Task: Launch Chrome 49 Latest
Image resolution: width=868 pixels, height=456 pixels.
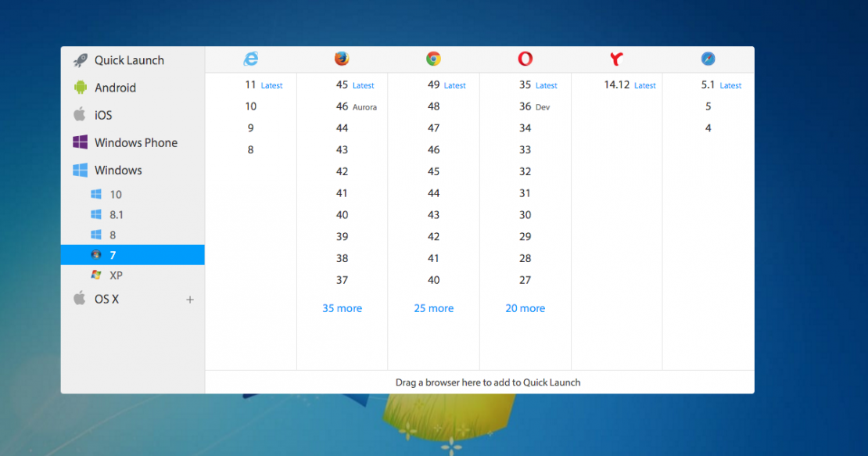Action: (447, 84)
